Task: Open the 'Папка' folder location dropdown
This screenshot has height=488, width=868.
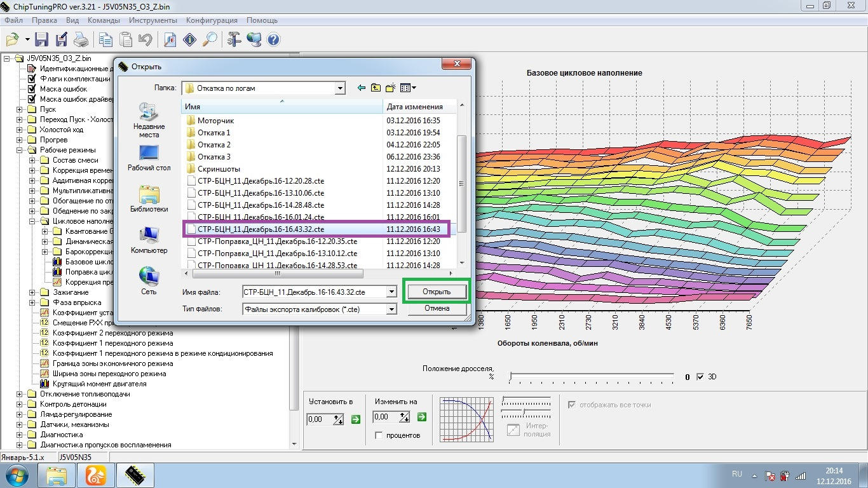Action: 340,88
